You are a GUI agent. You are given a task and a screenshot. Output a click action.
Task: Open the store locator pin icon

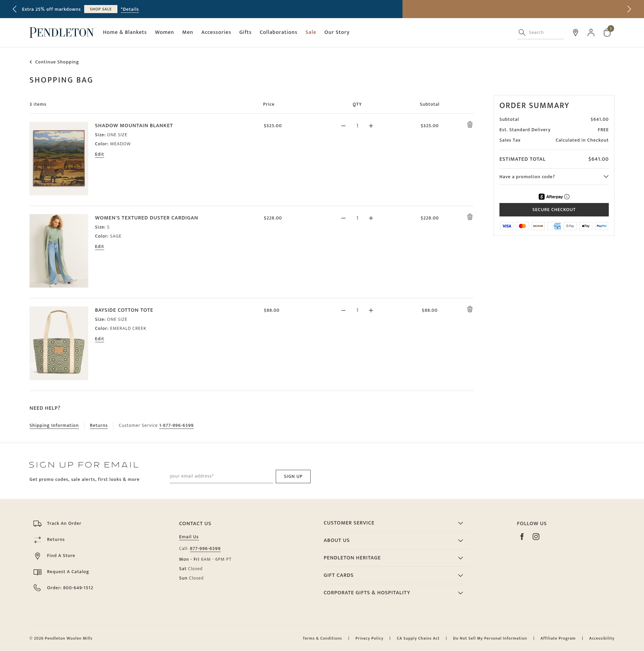pos(575,32)
